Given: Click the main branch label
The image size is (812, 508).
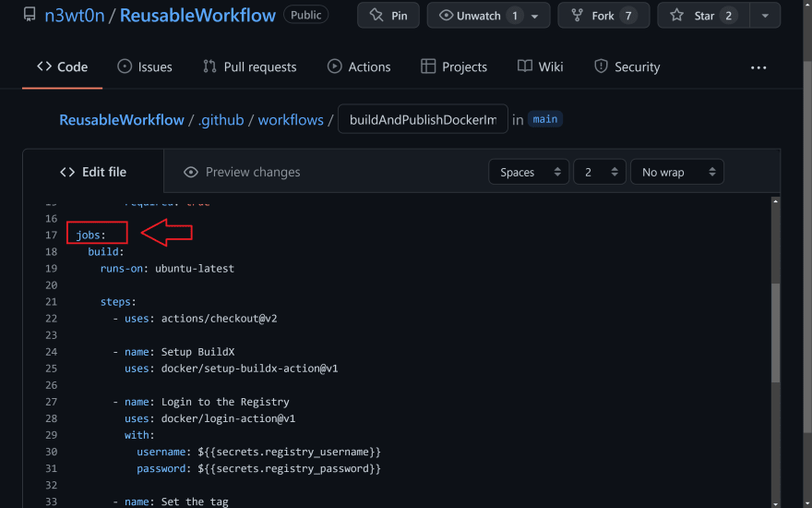Looking at the screenshot, I should pyautogui.click(x=545, y=119).
